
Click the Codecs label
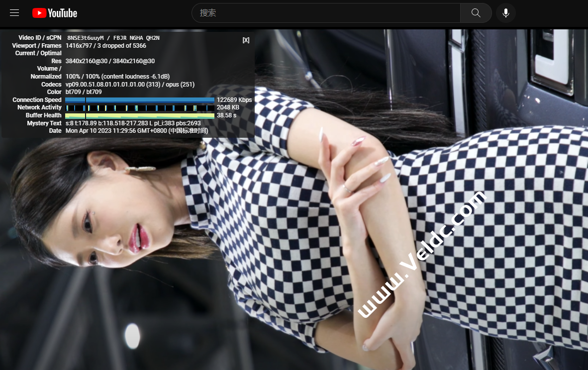(x=51, y=85)
